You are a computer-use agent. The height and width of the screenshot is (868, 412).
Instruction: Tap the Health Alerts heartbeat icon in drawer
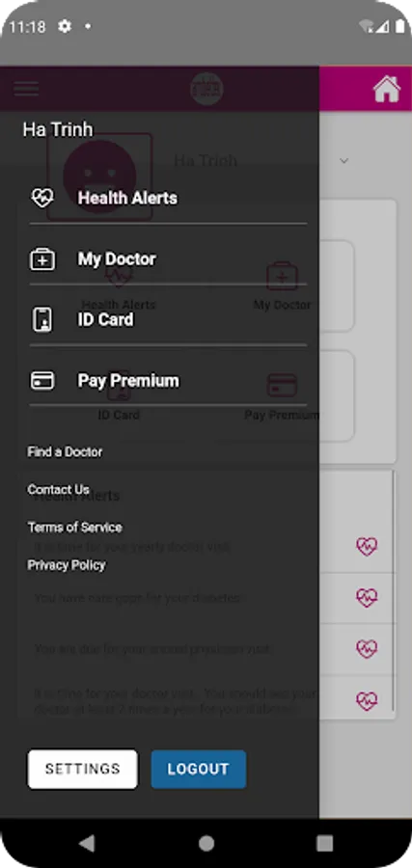tap(42, 198)
